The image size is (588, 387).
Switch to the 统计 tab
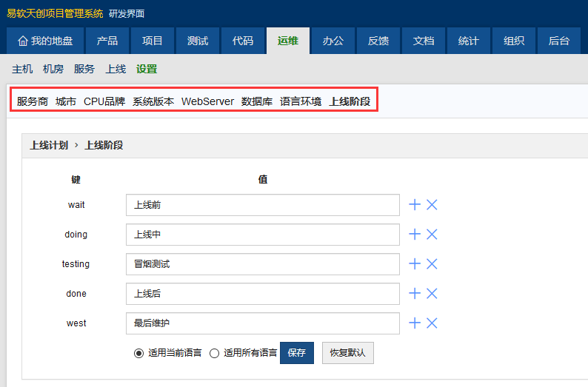pos(469,41)
